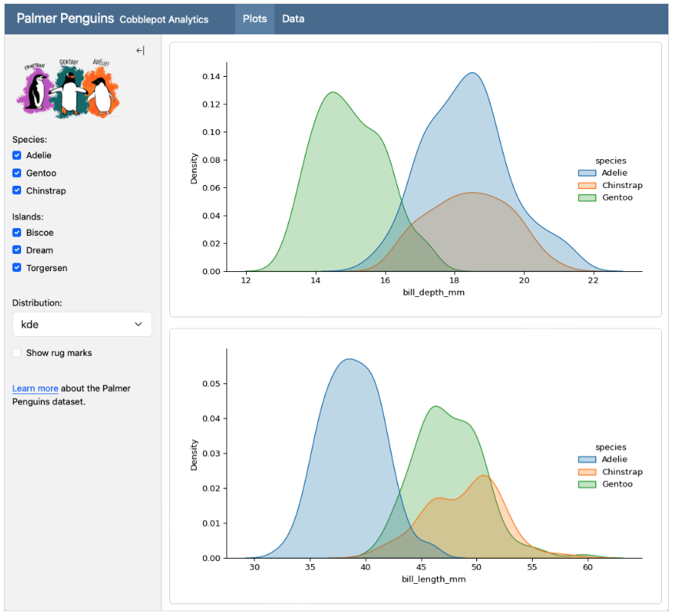Select the Plots tab

point(255,19)
